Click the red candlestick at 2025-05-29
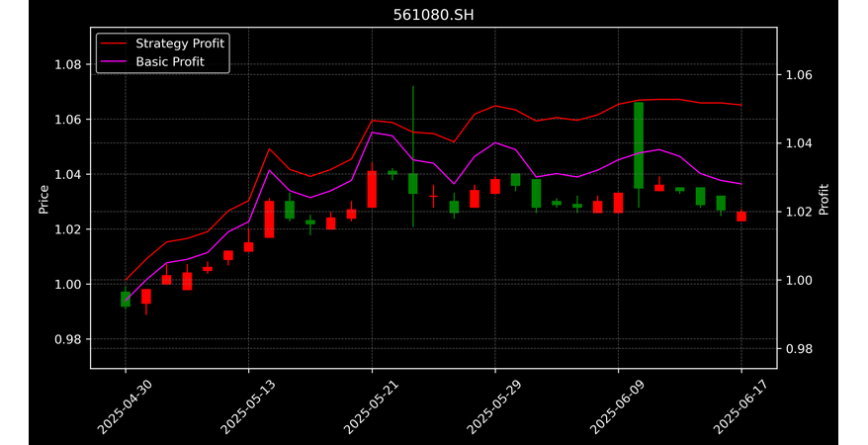Image resolution: width=868 pixels, height=445 pixels. pyautogui.click(x=495, y=186)
